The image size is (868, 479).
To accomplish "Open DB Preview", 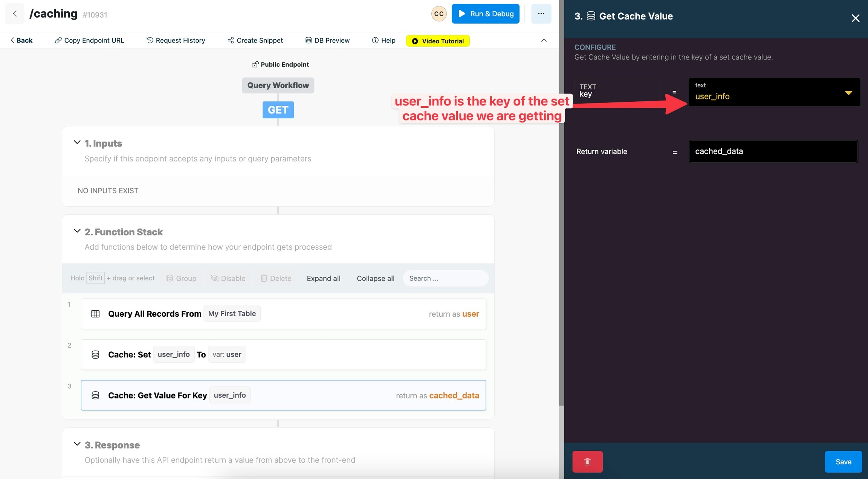I will (327, 40).
